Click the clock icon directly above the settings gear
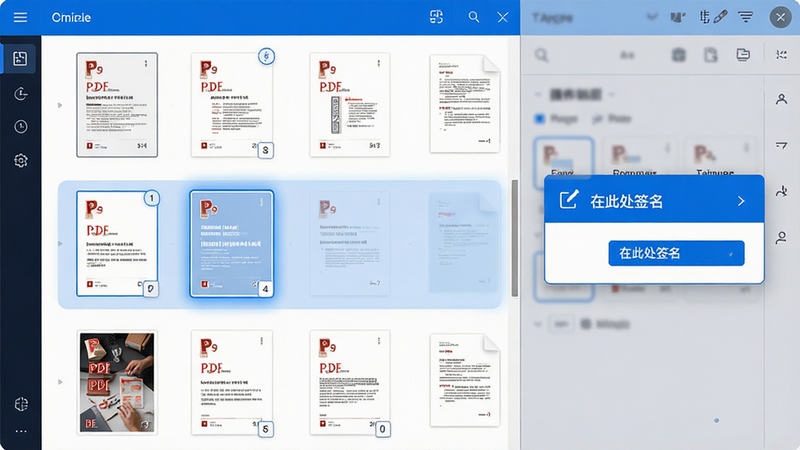The height and width of the screenshot is (450, 800). [20, 127]
